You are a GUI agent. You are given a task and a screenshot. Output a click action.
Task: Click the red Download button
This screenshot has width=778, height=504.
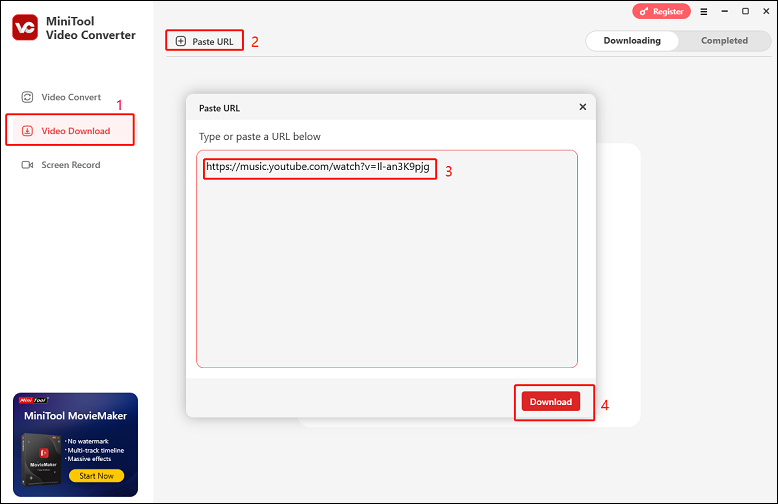coord(551,402)
